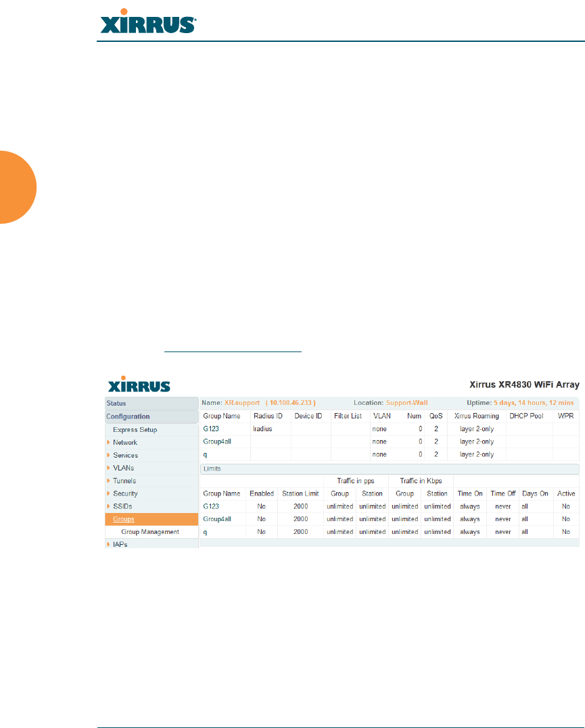Open G123 in the Limits table
The height and width of the screenshot is (728, 585).
211,506
